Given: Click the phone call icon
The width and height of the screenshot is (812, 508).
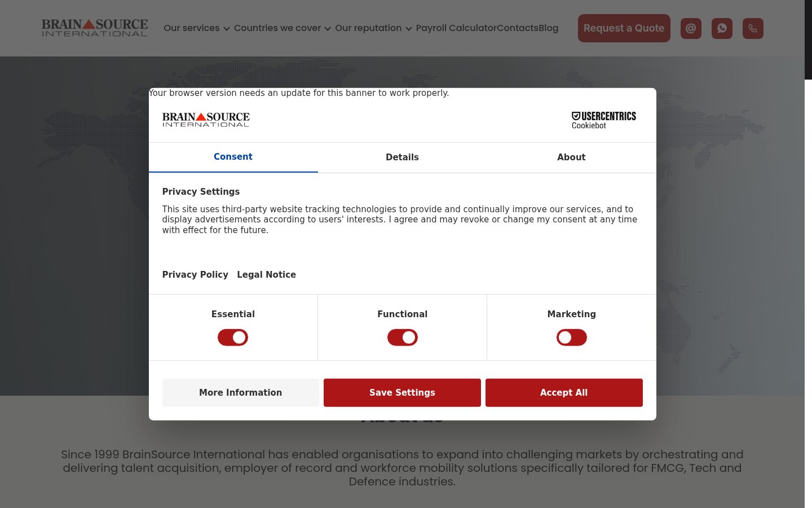Looking at the screenshot, I should click(x=753, y=28).
